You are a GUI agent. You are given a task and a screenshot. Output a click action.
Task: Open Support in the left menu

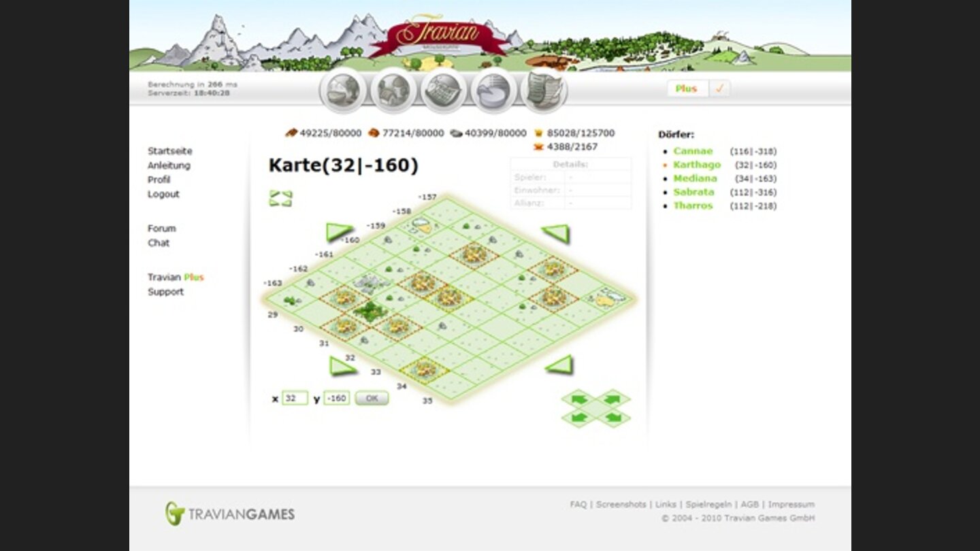click(165, 292)
